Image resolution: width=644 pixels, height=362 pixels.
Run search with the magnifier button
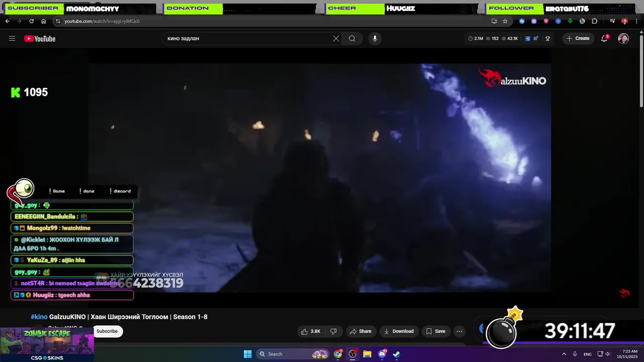(352, 39)
